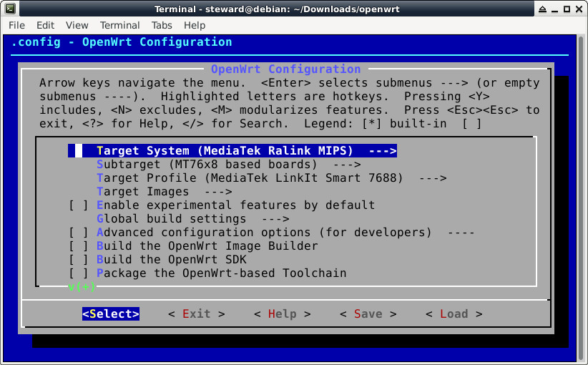The height and width of the screenshot is (365, 588).
Task: Open the Terminal menu
Action: 119,25
